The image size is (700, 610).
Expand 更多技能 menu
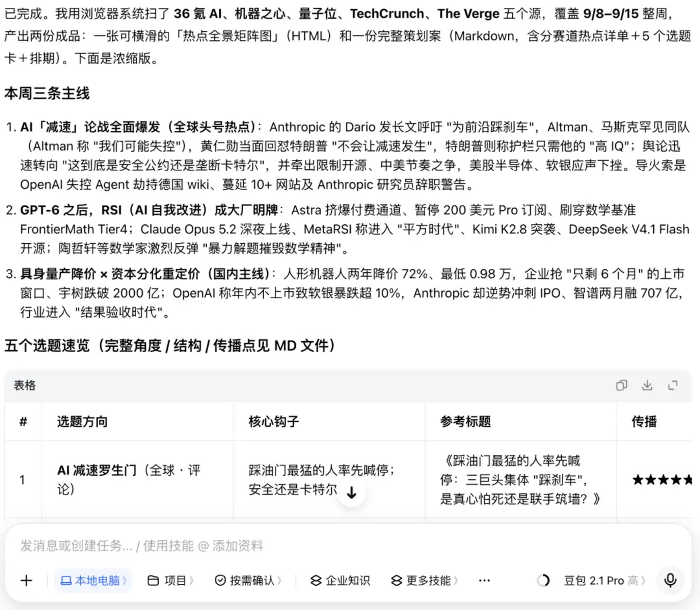point(424,580)
